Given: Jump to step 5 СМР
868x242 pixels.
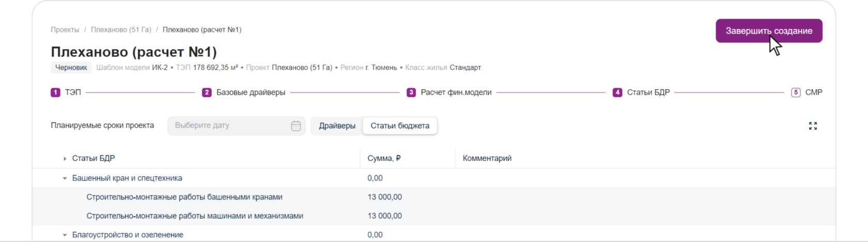Looking at the screenshot, I should pos(807,92).
